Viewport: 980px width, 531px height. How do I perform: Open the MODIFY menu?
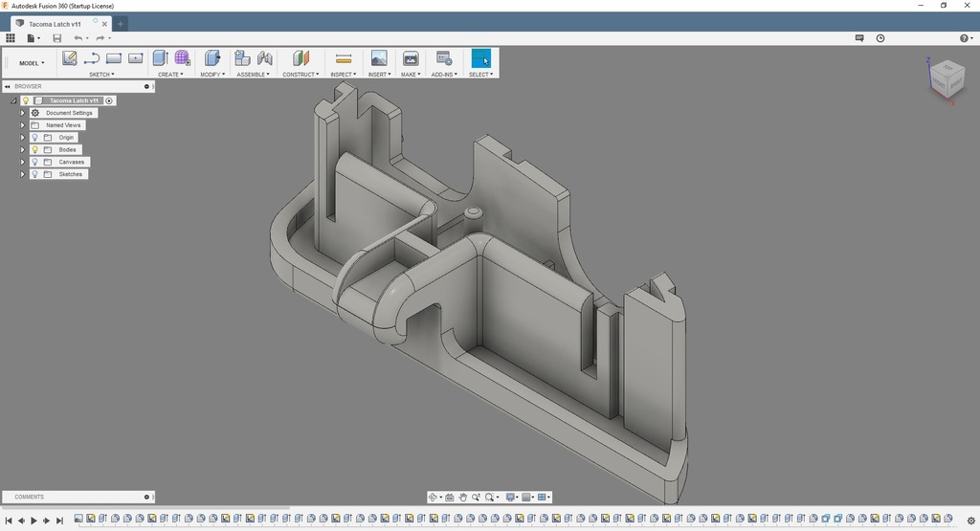[212, 74]
